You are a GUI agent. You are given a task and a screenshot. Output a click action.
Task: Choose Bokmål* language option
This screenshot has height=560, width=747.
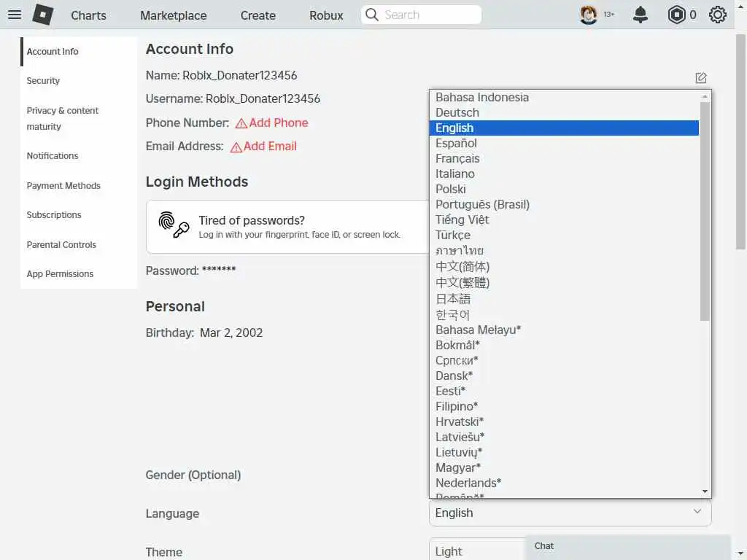pyautogui.click(x=564, y=345)
